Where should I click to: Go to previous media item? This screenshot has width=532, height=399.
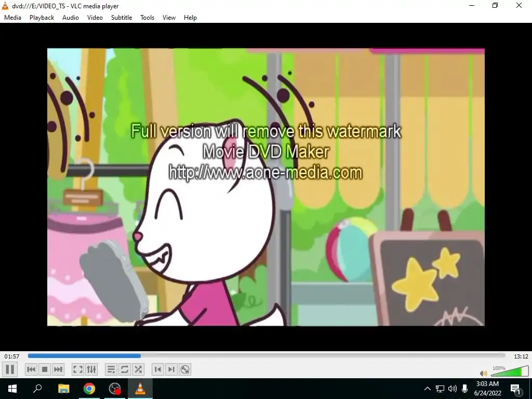(31, 369)
